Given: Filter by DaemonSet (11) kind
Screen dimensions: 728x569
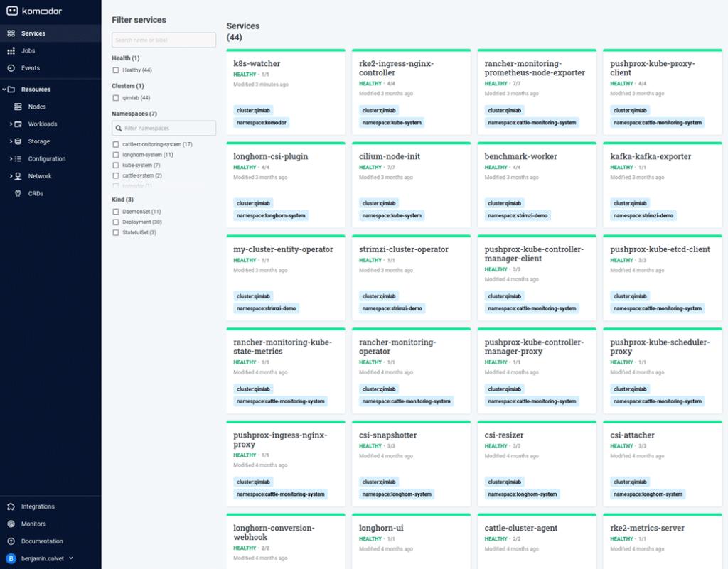Looking at the screenshot, I should click(116, 212).
